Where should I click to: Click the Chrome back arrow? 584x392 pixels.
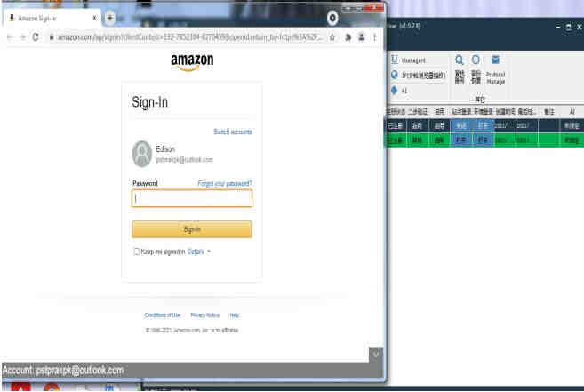[10, 37]
